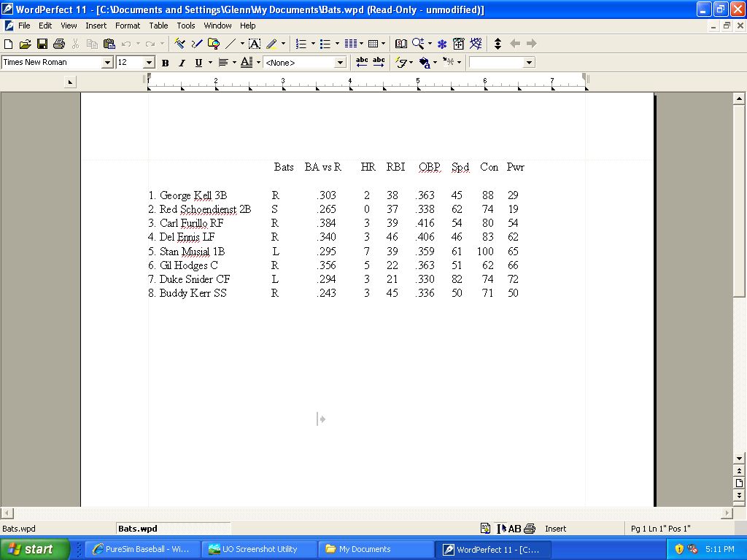This screenshot has width=747, height=560.
Task: Create a new blank document
Action: tap(8, 44)
